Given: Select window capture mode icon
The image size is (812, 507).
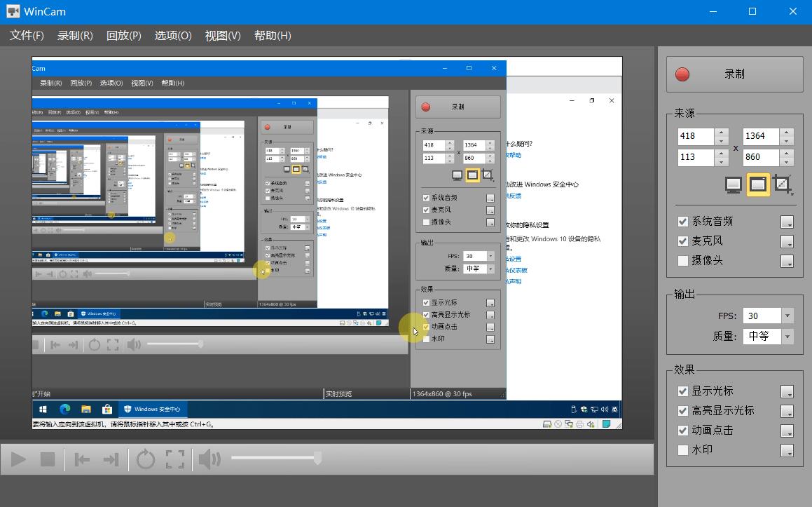Looking at the screenshot, I should click(757, 184).
